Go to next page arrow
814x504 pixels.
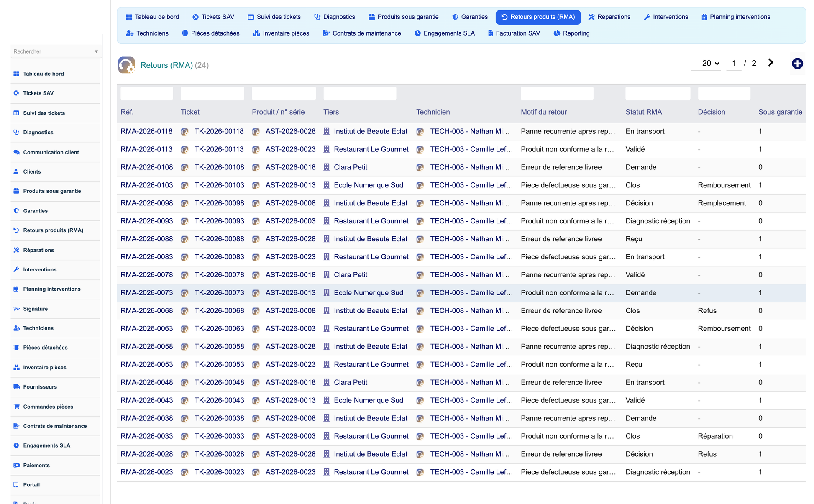(770, 63)
